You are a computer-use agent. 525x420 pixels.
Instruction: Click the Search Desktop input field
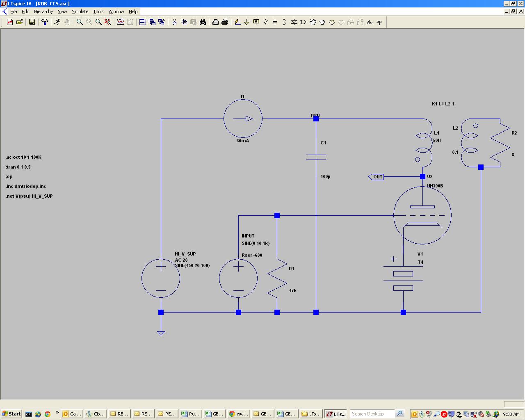pyautogui.click(x=372, y=414)
